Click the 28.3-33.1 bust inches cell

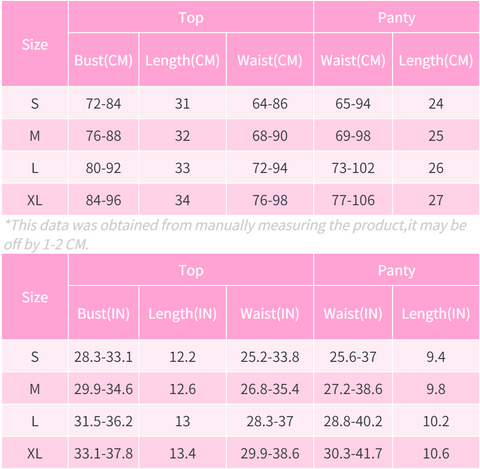click(103, 357)
